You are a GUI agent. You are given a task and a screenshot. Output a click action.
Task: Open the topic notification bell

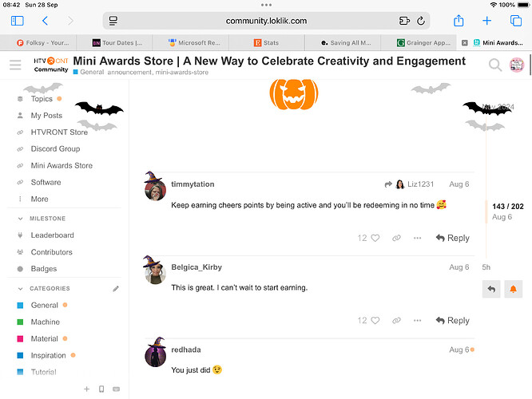point(514,289)
